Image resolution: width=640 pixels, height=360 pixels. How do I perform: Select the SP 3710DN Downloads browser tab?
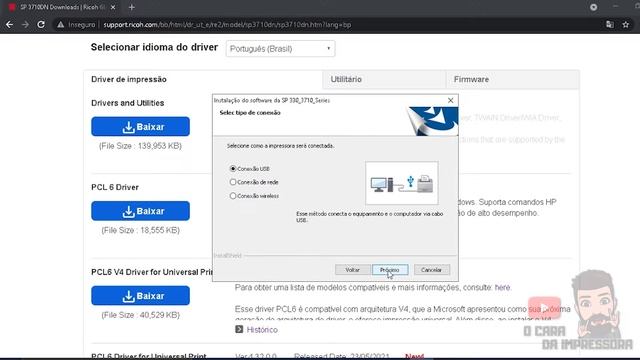click(x=61, y=7)
